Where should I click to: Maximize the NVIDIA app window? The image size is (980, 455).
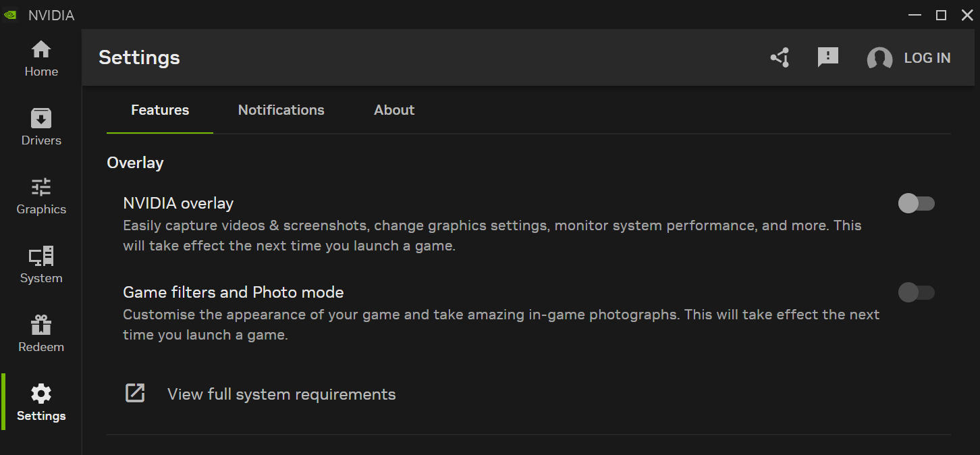(941, 15)
